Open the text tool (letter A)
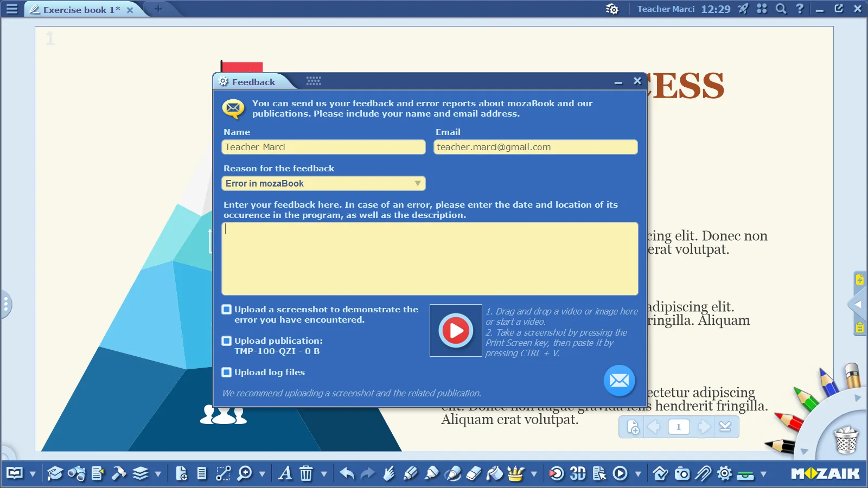 tap(285, 473)
